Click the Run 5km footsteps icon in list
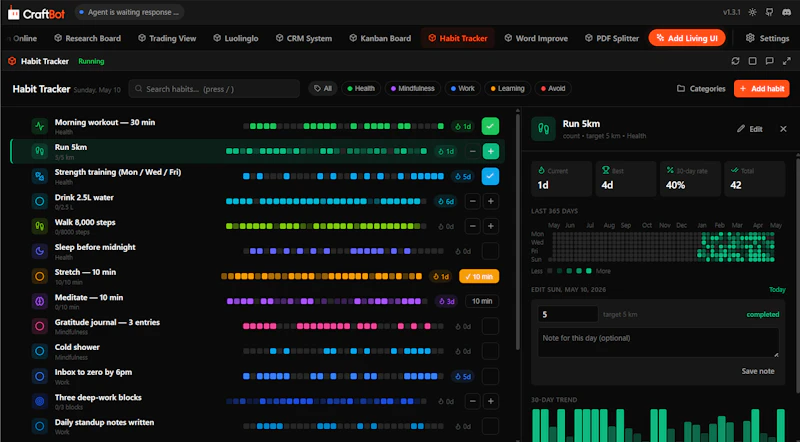800x442 pixels. (x=39, y=151)
